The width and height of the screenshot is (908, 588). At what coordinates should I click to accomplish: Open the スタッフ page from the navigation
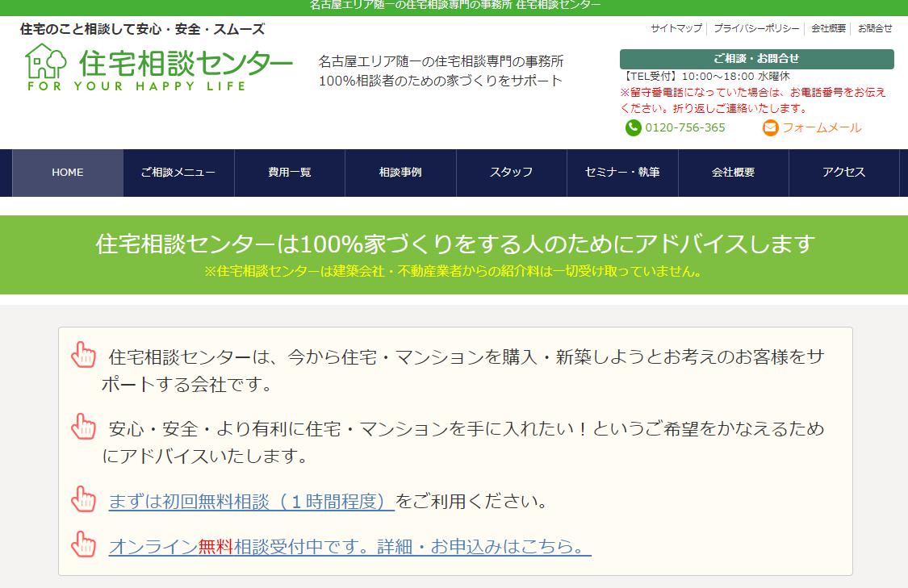(x=512, y=172)
